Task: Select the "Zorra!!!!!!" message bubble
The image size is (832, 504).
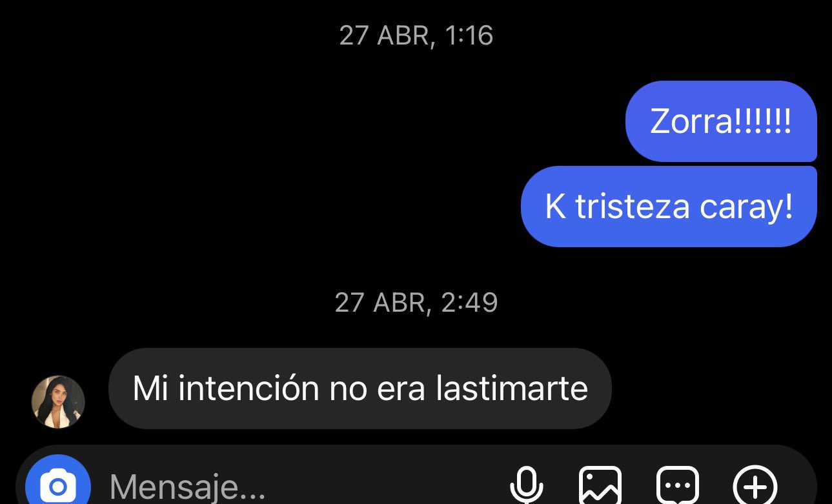Action: [721, 121]
